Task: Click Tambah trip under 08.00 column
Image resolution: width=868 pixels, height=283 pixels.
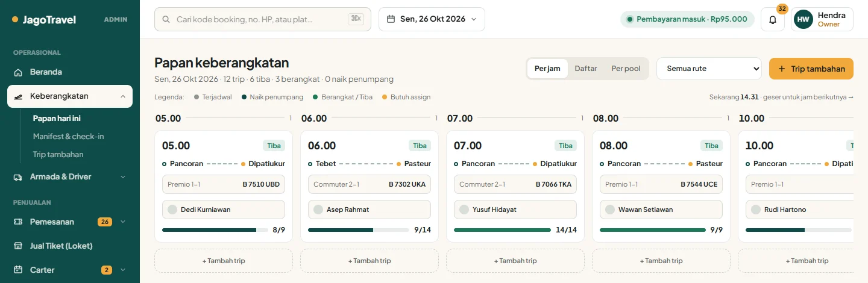Action: point(661,261)
